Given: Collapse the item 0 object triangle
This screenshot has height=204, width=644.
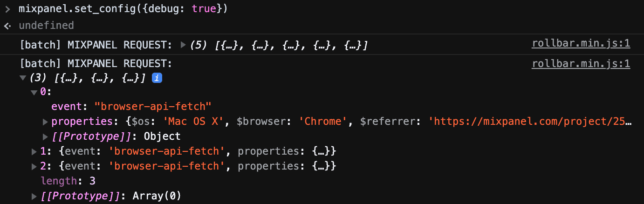Looking at the screenshot, I should click(34, 92).
